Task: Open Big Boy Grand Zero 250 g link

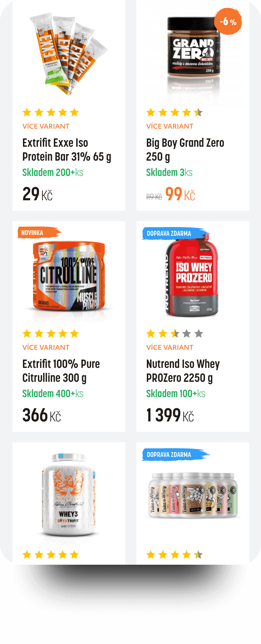Action: [185, 150]
